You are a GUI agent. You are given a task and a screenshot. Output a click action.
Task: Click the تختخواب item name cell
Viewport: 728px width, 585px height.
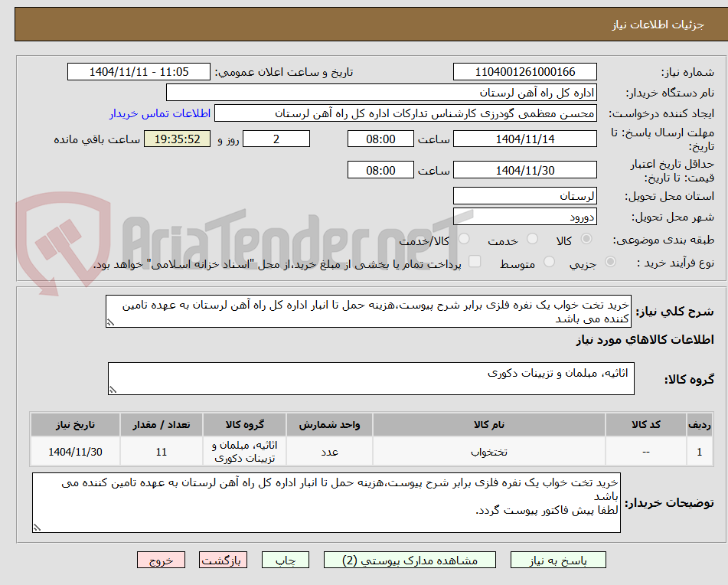click(489, 452)
